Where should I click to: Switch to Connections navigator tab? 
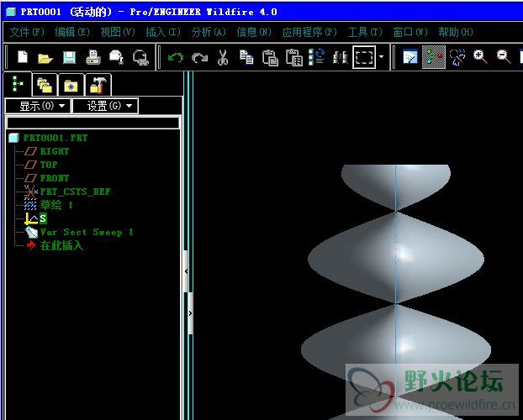pyautogui.click(x=98, y=85)
